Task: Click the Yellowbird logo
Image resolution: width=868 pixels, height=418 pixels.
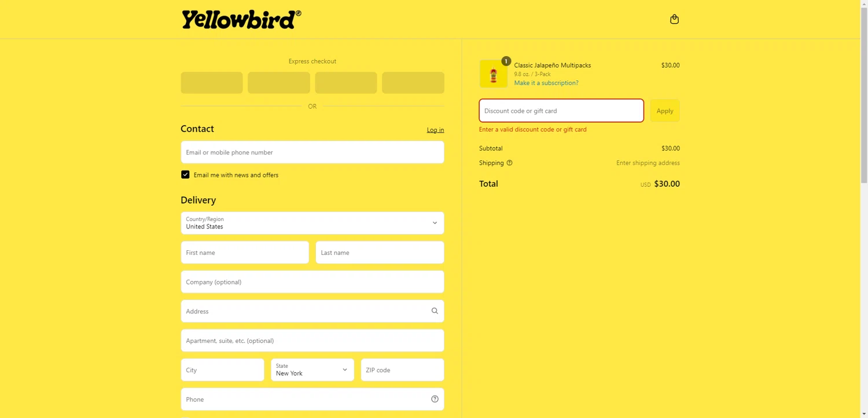Action: pyautogui.click(x=241, y=19)
